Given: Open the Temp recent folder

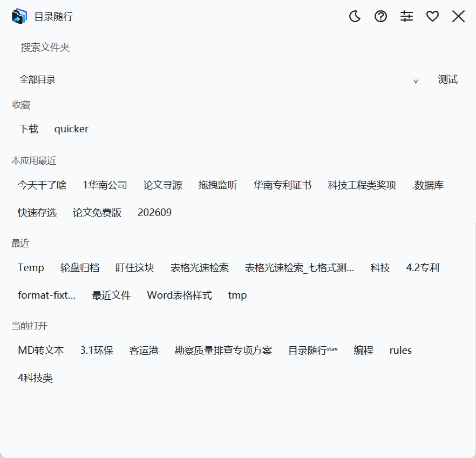Looking at the screenshot, I should tap(31, 268).
